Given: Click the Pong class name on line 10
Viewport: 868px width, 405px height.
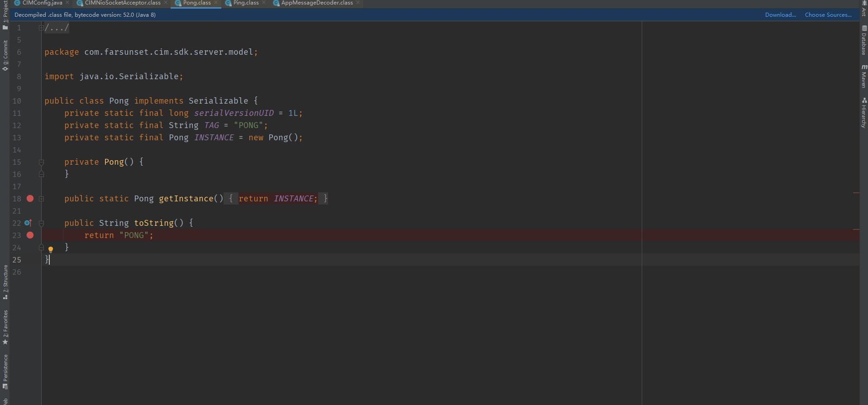Looking at the screenshot, I should [x=119, y=101].
